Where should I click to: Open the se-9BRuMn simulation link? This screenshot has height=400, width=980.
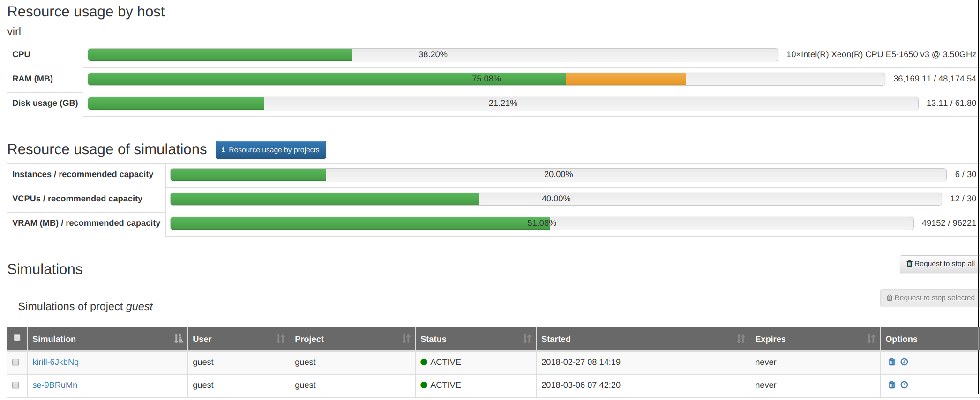point(55,385)
